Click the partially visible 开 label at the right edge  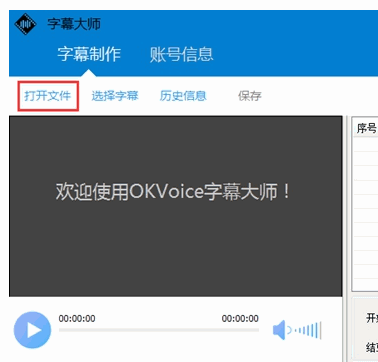[372, 318]
